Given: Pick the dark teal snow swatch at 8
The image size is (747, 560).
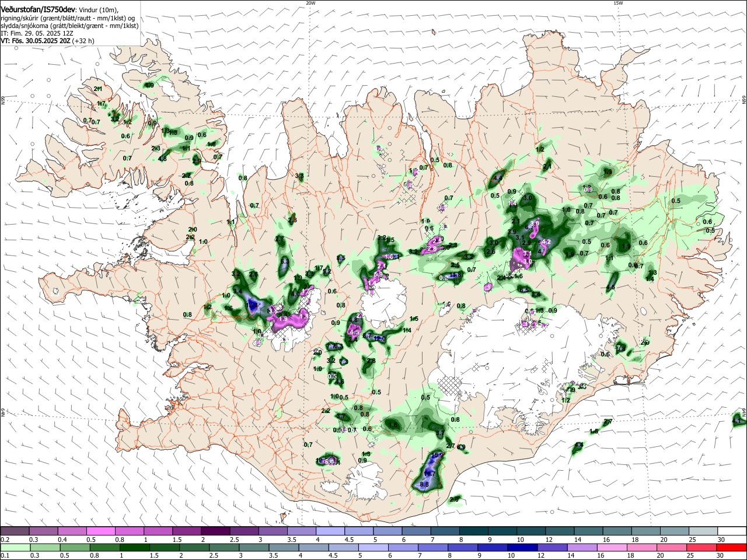Looking at the screenshot, I should coord(473,531).
